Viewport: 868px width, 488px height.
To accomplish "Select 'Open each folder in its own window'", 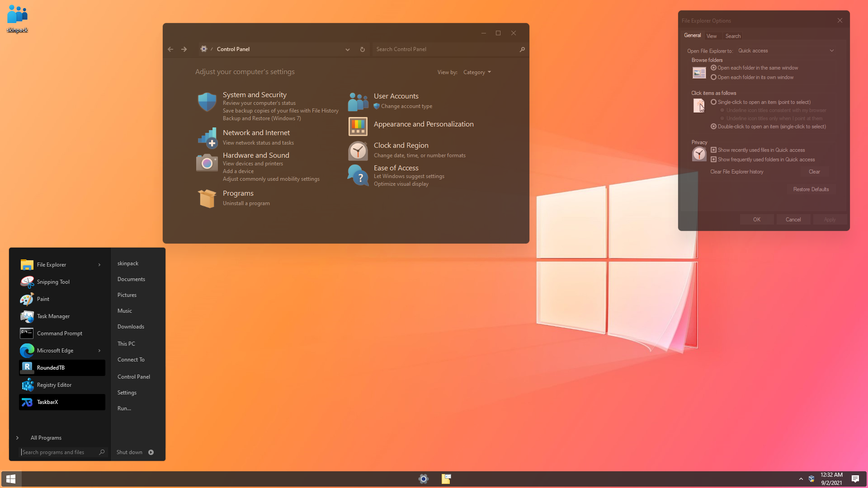I will tap(713, 77).
